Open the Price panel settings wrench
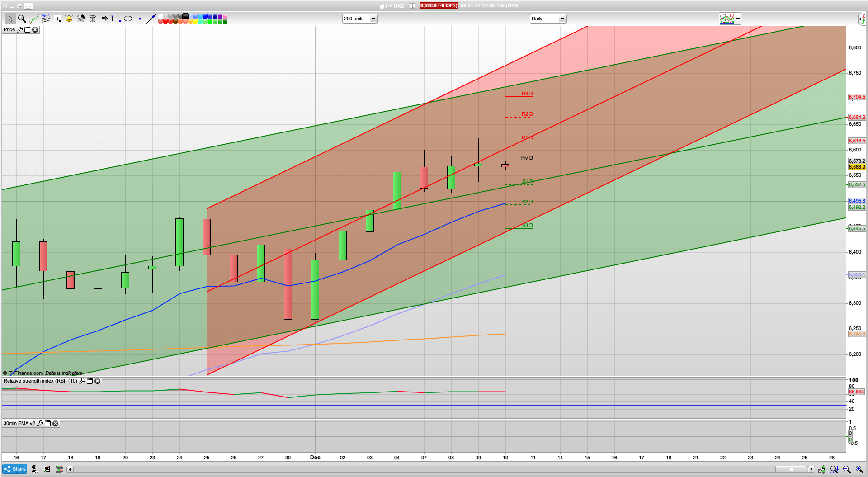This screenshot has width=868, height=477. click(x=20, y=30)
